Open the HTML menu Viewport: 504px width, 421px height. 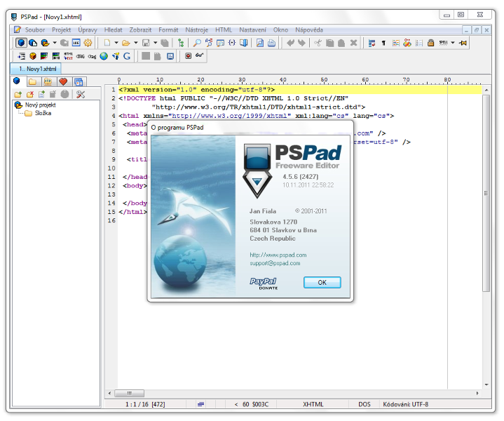(x=224, y=30)
